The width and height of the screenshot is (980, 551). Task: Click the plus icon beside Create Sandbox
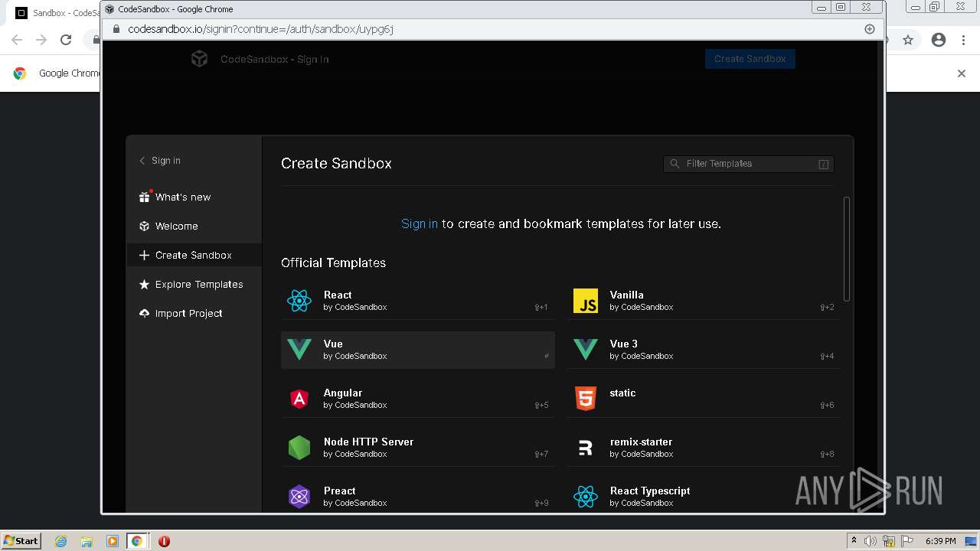click(144, 255)
